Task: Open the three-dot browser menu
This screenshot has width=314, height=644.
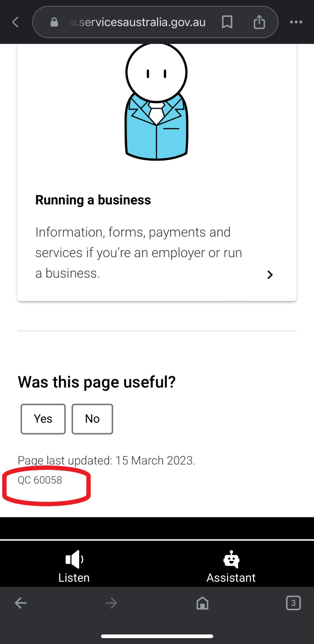Action: pos(296,22)
